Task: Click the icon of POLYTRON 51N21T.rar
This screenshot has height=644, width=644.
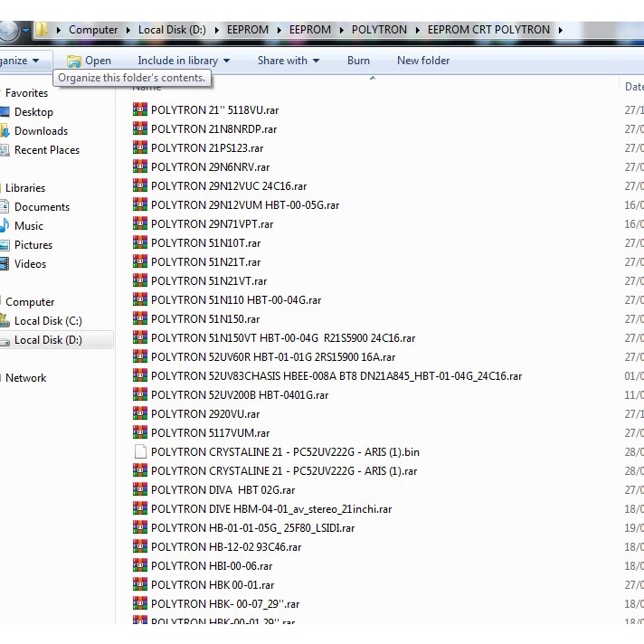Action: pos(140,261)
